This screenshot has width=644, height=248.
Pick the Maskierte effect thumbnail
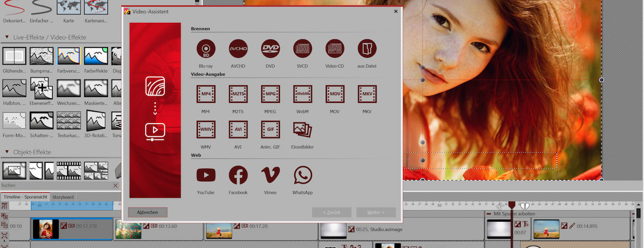coord(96,88)
